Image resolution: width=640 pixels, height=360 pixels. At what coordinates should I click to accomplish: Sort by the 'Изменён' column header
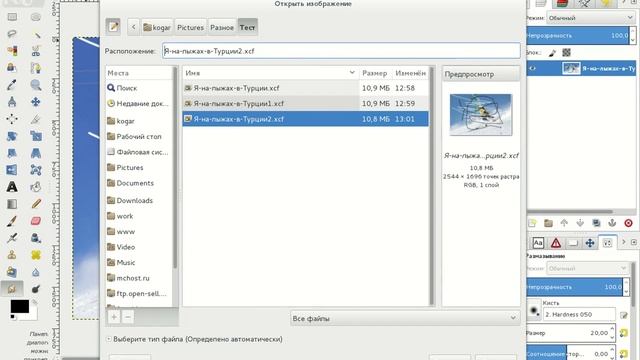click(411, 73)
